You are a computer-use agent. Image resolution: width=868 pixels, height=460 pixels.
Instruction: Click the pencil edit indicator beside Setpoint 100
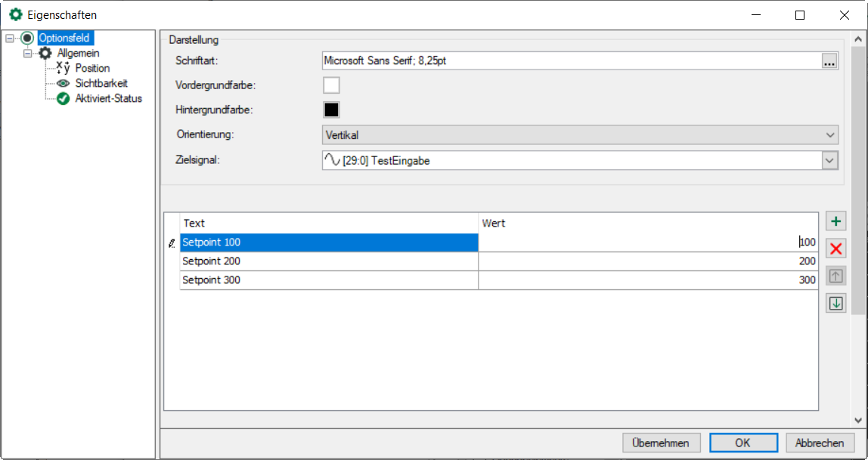click(x=172, y=242)
